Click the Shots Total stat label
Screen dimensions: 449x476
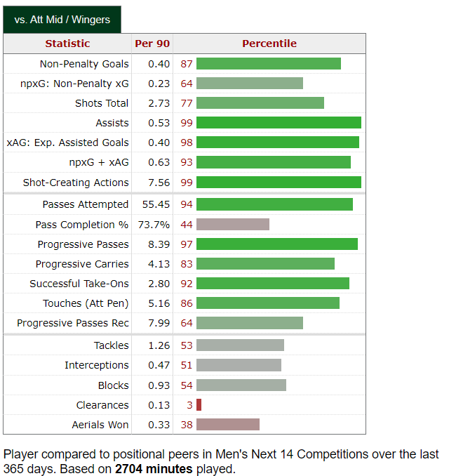click(x=102, y=103)
